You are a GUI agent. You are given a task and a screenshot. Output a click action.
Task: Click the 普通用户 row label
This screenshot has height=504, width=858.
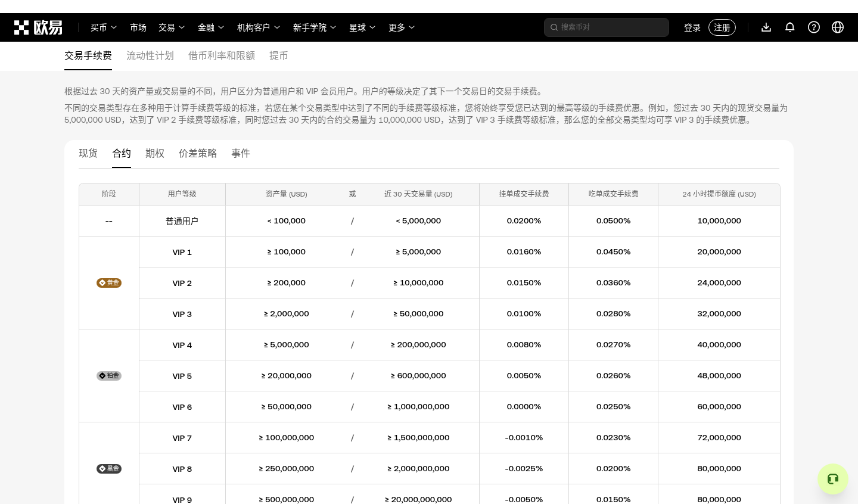coord(182,221)
